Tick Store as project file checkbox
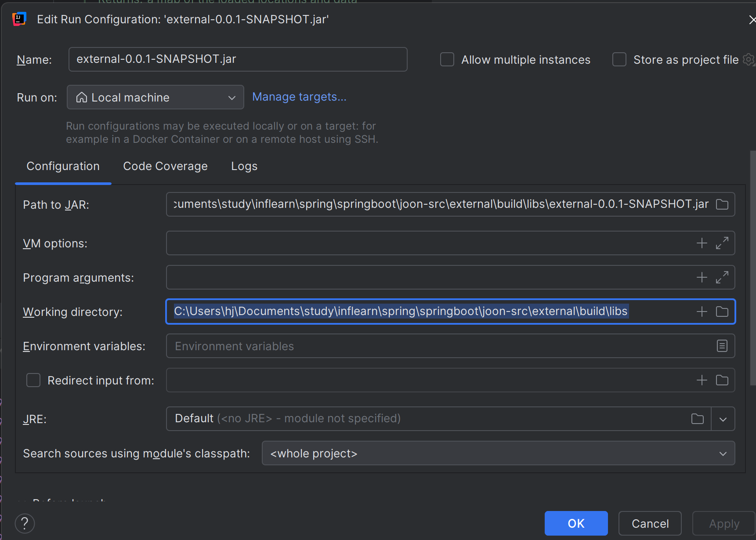756x540 pixels. (x=619, y=59)
